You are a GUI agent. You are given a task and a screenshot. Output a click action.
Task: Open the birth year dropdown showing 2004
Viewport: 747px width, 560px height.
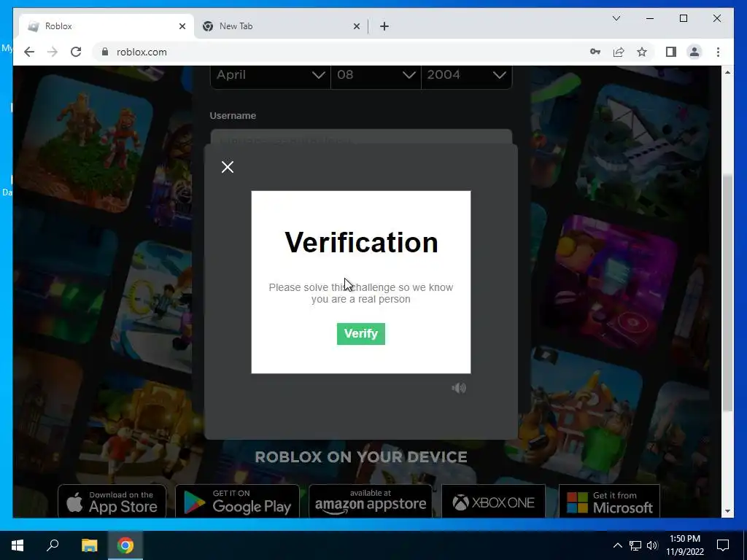[466, 75]
